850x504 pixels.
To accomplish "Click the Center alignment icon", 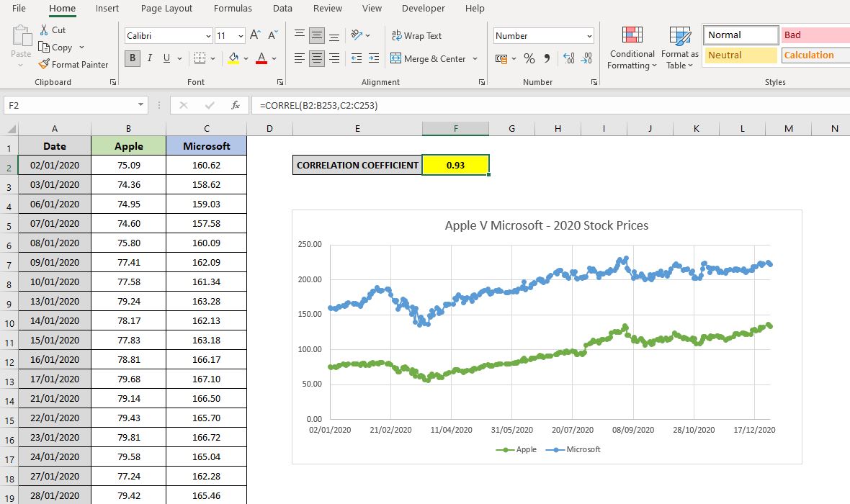I will [316, 58].
